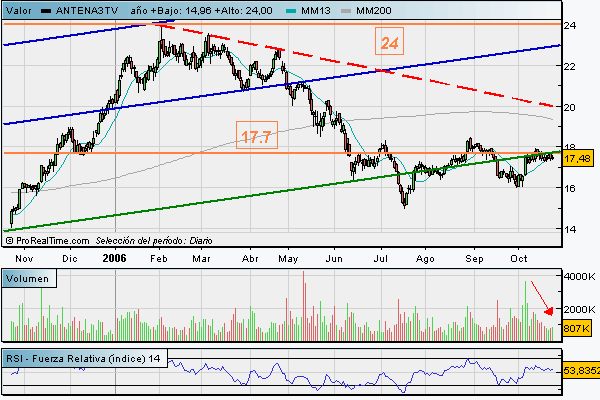Click the 'Mar' month axis label
Image resolution: width=600 pixels, height=400 pixels.
201,259
